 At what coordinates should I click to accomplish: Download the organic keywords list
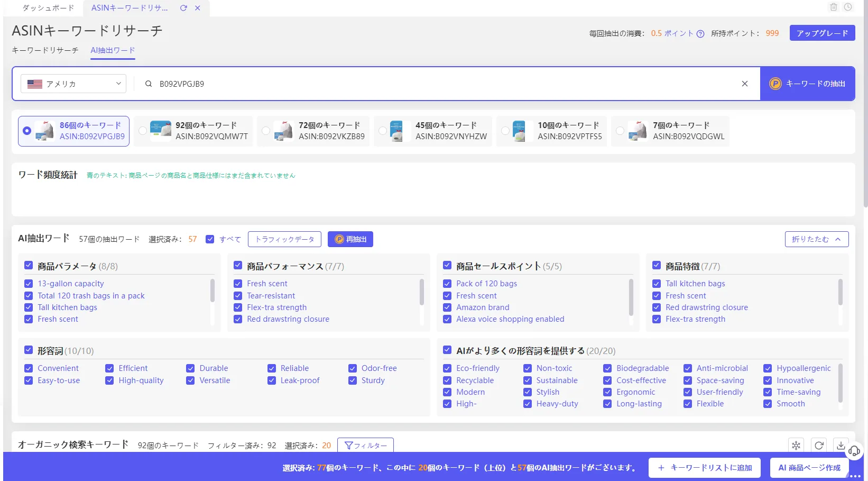(841, 446)
